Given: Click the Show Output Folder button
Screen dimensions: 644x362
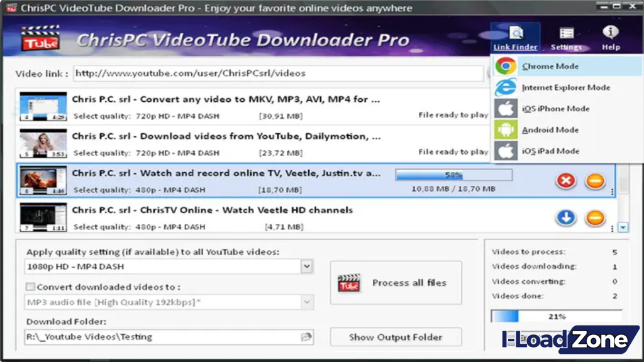Looking at the screenshot, I should tap(396, 337).
